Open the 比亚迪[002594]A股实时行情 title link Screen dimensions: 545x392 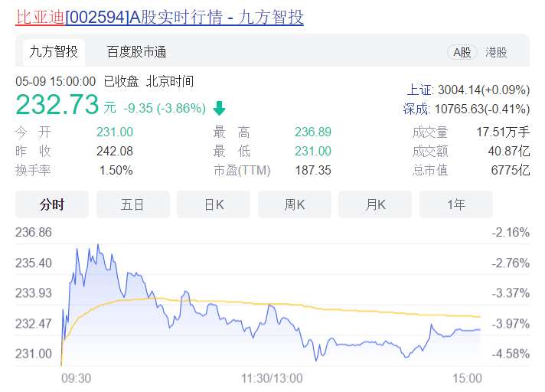159,17
